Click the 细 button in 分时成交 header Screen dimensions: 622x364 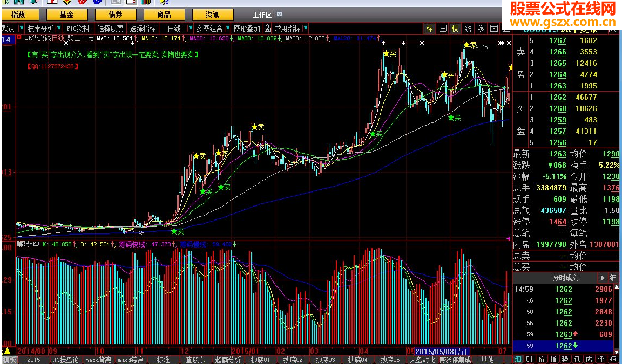tap(613, 278)
